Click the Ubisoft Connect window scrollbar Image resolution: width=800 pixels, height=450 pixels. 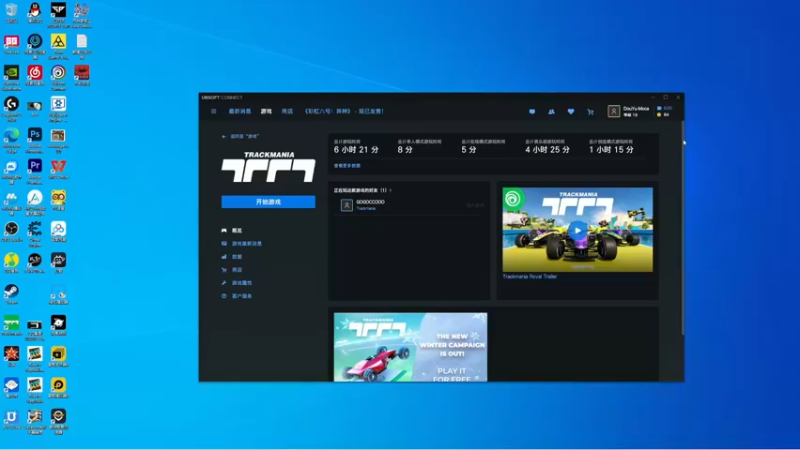[682, 230]
